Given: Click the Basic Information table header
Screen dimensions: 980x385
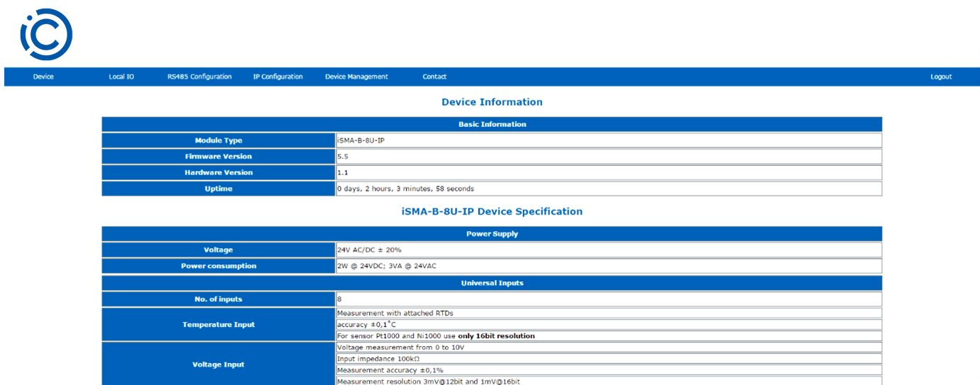Looking at the screenshot, I should click(492, 124).
